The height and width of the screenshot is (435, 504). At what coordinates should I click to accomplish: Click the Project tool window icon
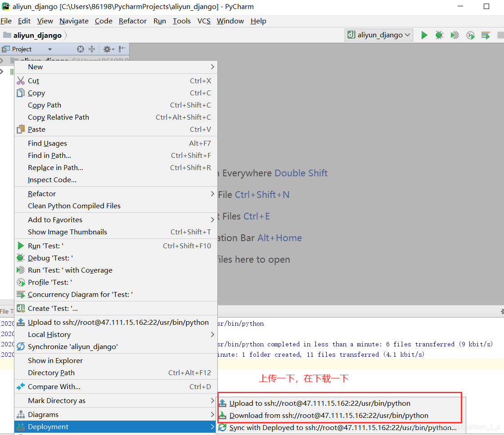pyautogui.click(x=6, y=49)
